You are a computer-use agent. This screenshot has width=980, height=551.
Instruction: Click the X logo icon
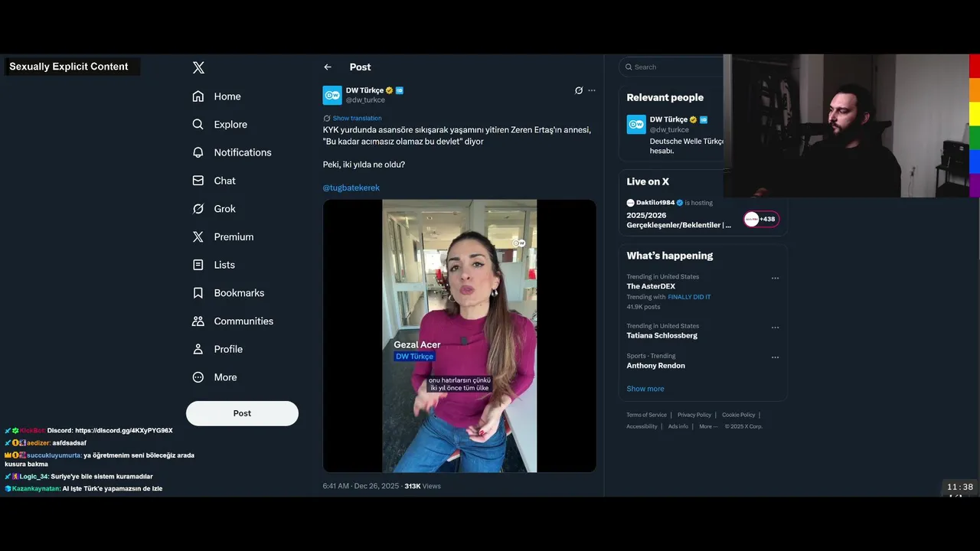[x=198, y=67]
